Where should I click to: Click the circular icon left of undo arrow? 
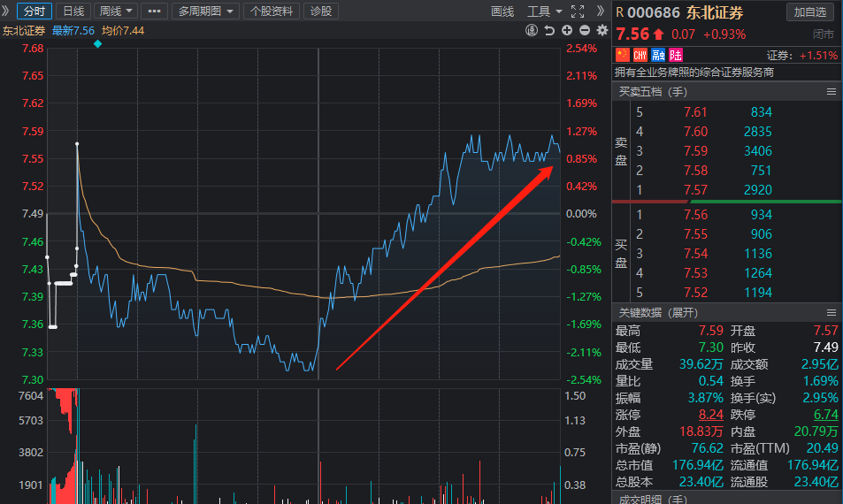click(x=532, y=30)
